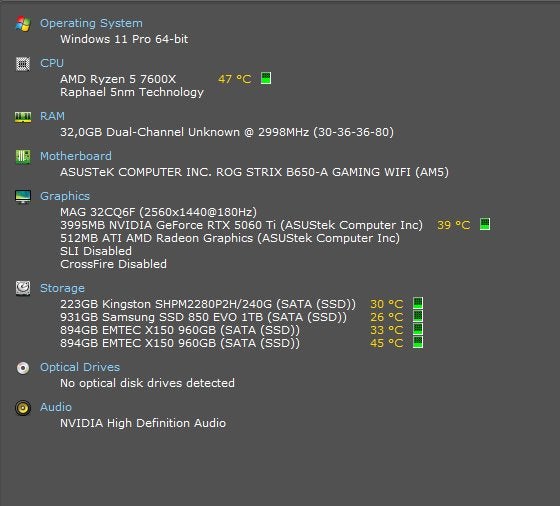
Task: Click the 33 °C EMTEC drive indicator
Action: [x=418, y=329]
